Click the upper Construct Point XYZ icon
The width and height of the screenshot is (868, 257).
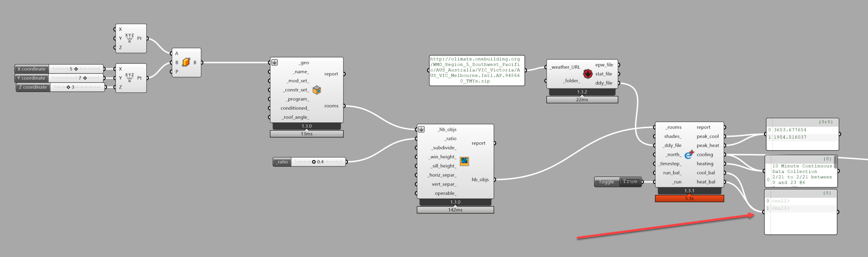(x=129, y=37)
